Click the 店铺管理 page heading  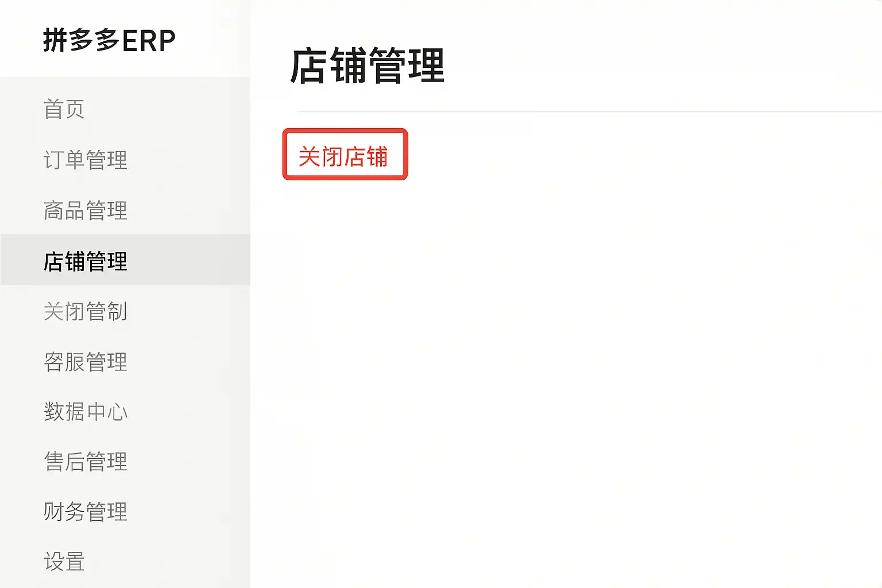tap(367, 65)
